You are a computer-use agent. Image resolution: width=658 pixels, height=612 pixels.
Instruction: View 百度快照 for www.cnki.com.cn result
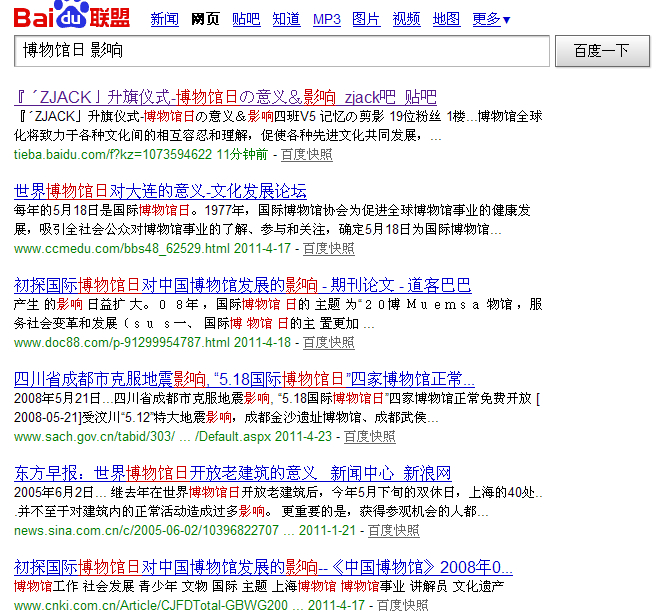tap(403, 605)
